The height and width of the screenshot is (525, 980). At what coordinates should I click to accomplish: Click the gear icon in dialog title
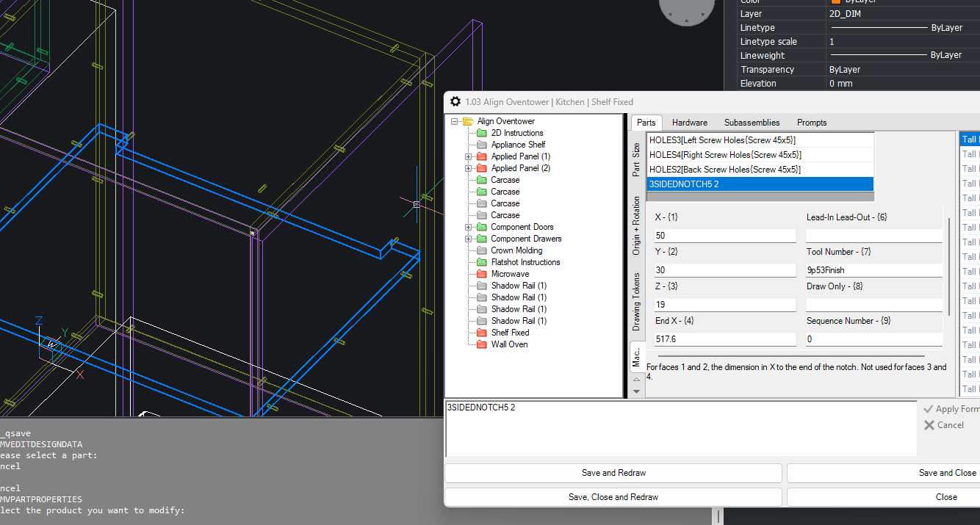455,102
